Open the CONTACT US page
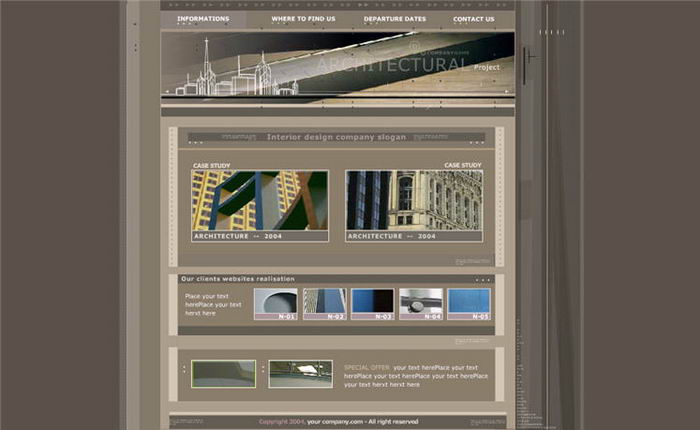The height and width of the screenshot is (430, 700). coord(473,19)
